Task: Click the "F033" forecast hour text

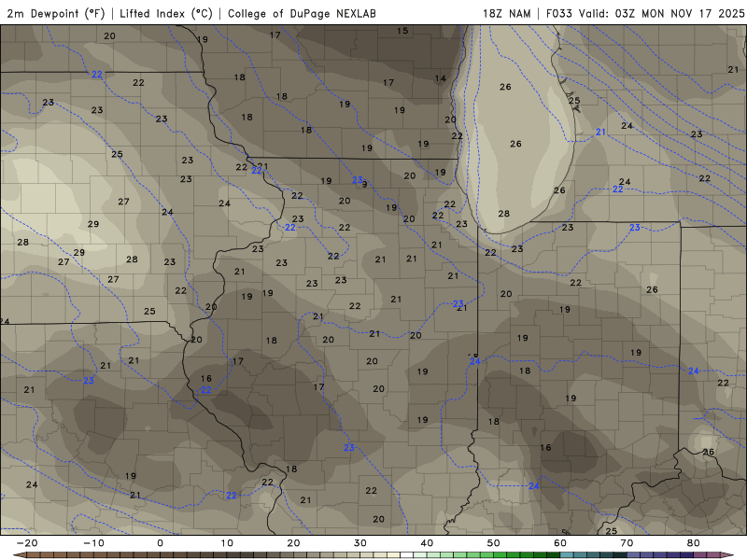Action: coord(558,13)
